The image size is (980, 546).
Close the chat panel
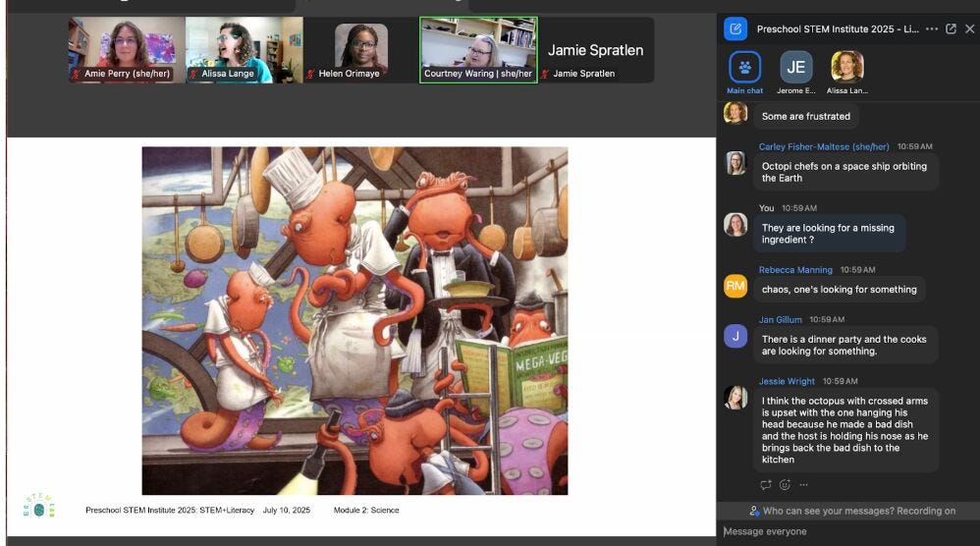969,28
